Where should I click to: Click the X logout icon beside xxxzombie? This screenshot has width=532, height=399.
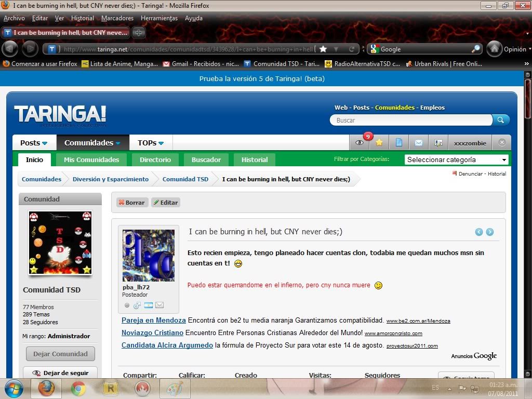502,143
